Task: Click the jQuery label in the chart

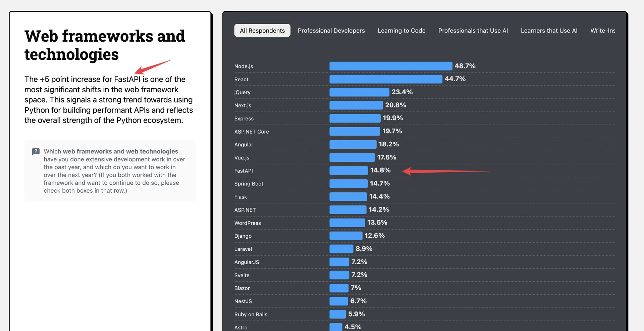Action: (243, 92)
